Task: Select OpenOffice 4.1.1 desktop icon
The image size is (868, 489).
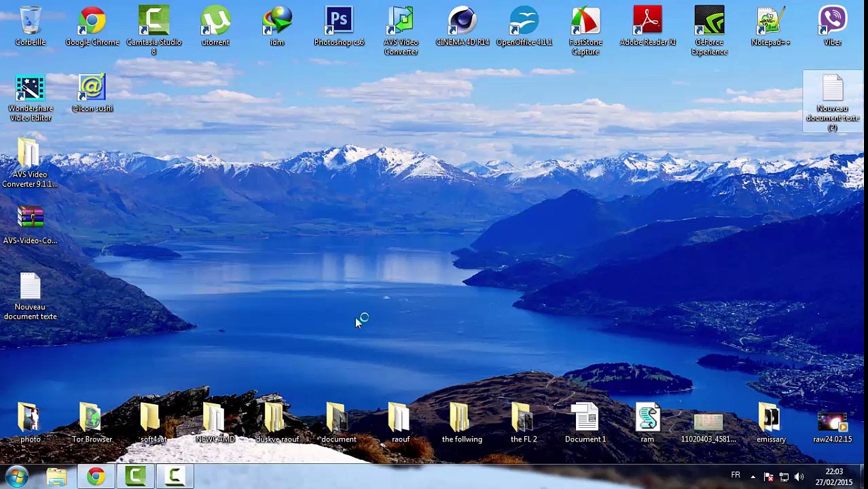Action: tap(524, 26)
